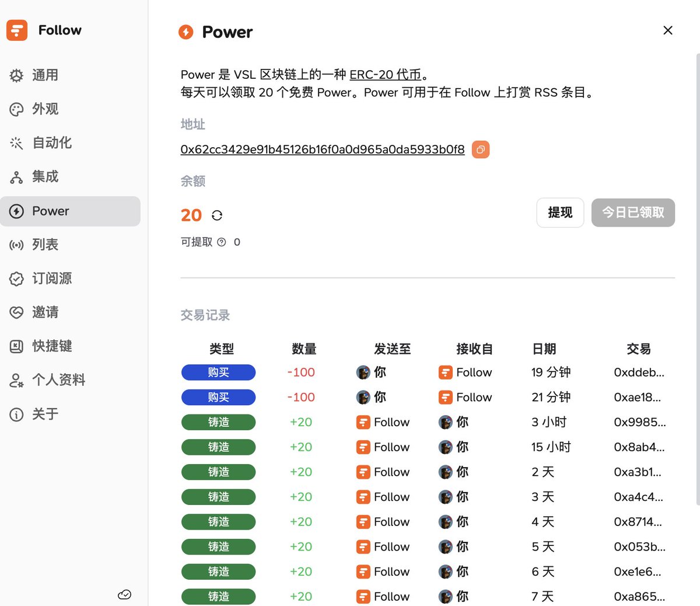Click the 数量 column header
Viewport: 700px width, 606px height.
[304, 349]
